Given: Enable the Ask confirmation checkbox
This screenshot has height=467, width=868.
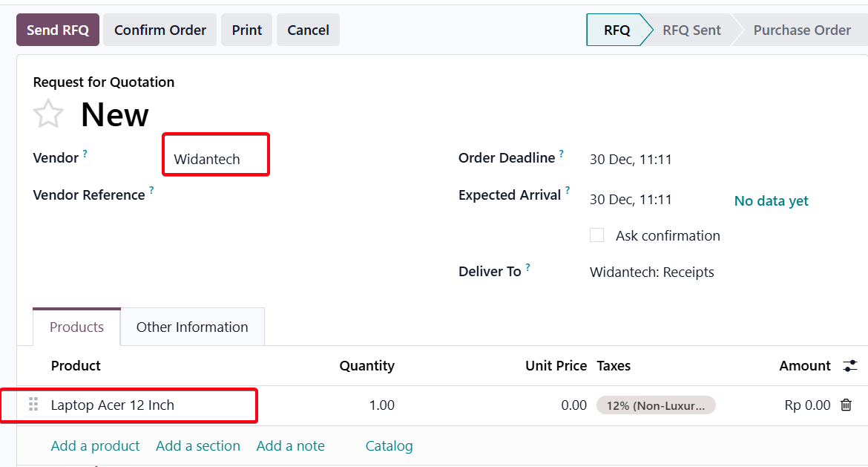Looking at the screenshot, I should (x=596, y=235).
